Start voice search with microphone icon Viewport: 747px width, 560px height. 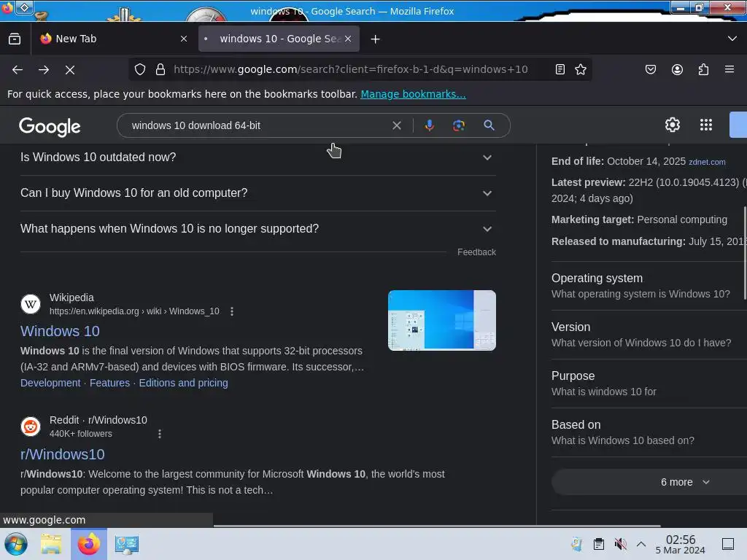point(429,125)
